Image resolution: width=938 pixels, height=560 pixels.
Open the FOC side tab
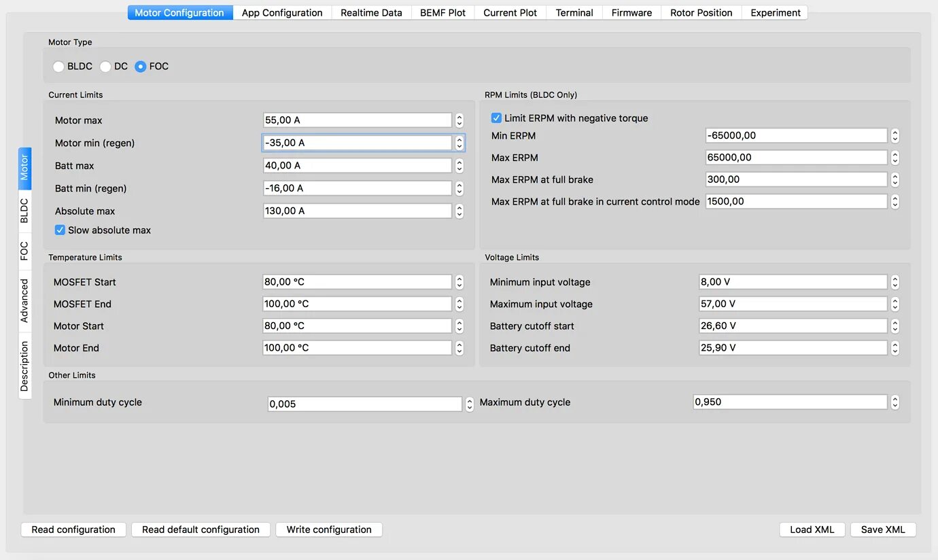tap(24, 251)
